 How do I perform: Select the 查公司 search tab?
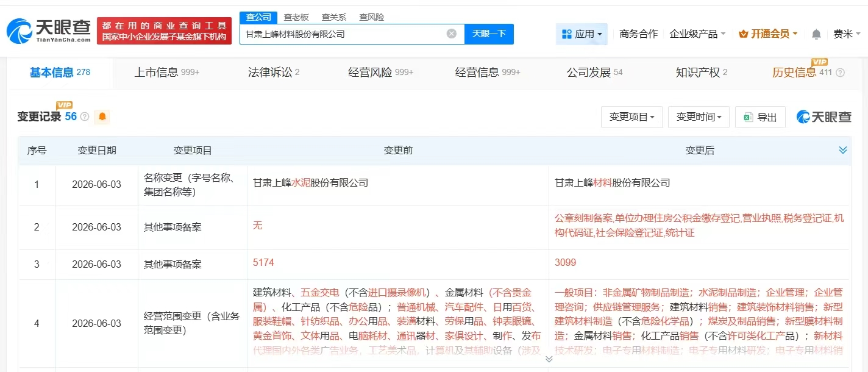click(258, 17)
